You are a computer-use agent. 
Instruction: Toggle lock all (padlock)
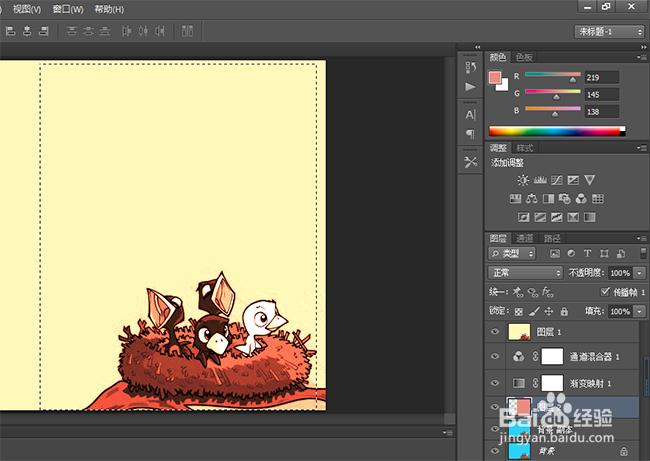pos(564,311)
